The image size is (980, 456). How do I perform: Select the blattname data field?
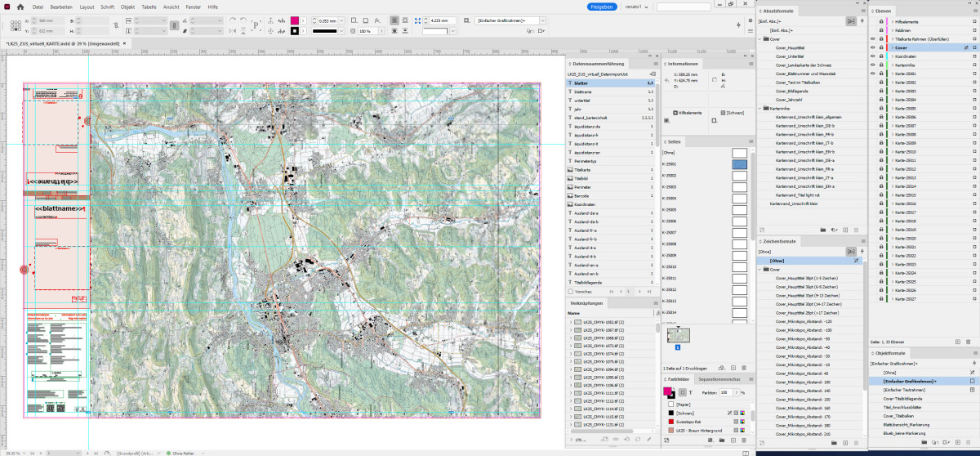click(x=612, y=92)
